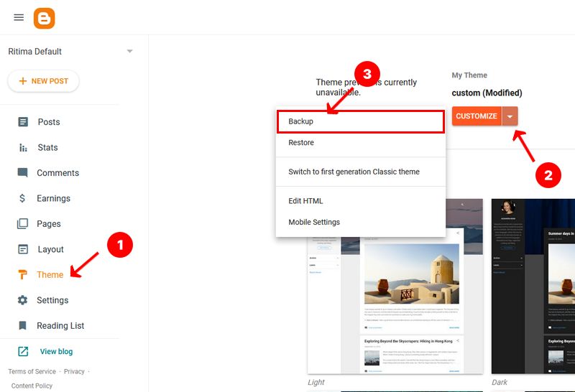Click the Earnings dollar sign icon

22,198
